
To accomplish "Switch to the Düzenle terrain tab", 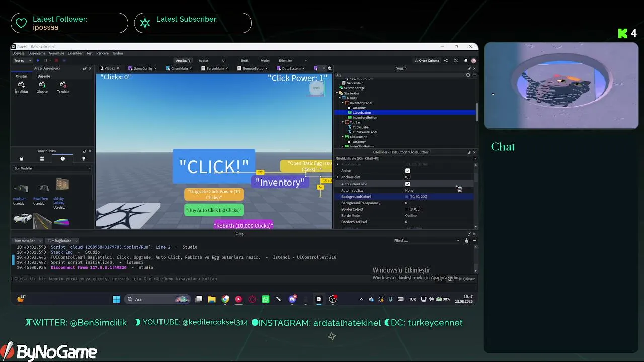I will pyautogui.click(x=44, y=76).
